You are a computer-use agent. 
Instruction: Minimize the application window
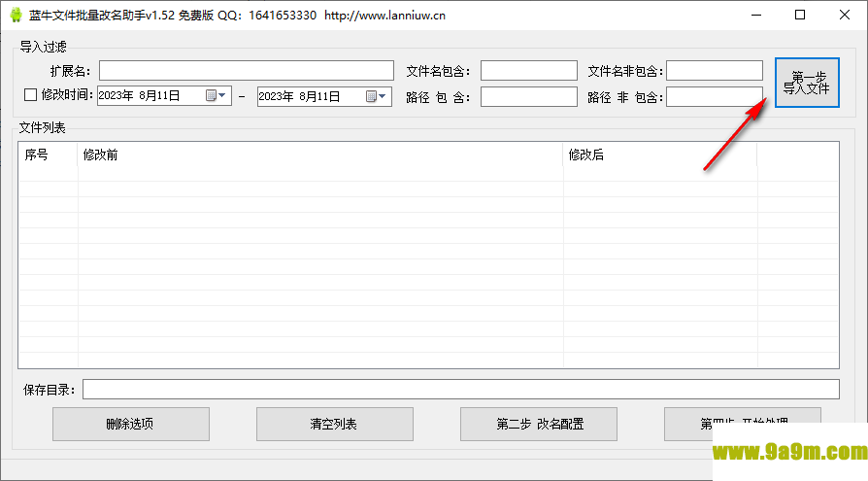pos(756,15)
